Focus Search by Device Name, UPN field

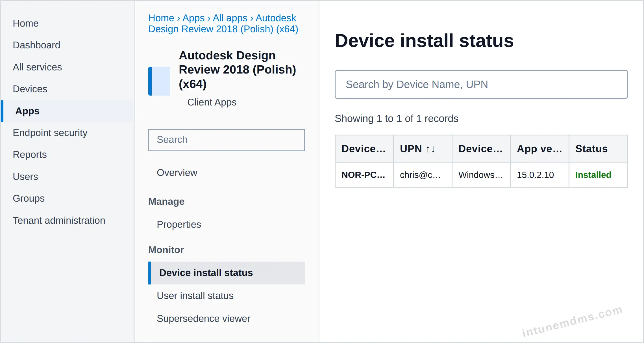pyautogui.click(x=481, y=84)
